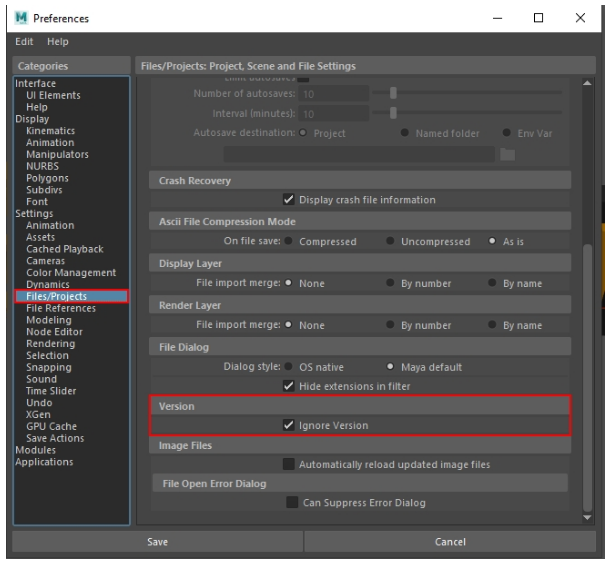Select the Node Editor category

pos(54,332)
